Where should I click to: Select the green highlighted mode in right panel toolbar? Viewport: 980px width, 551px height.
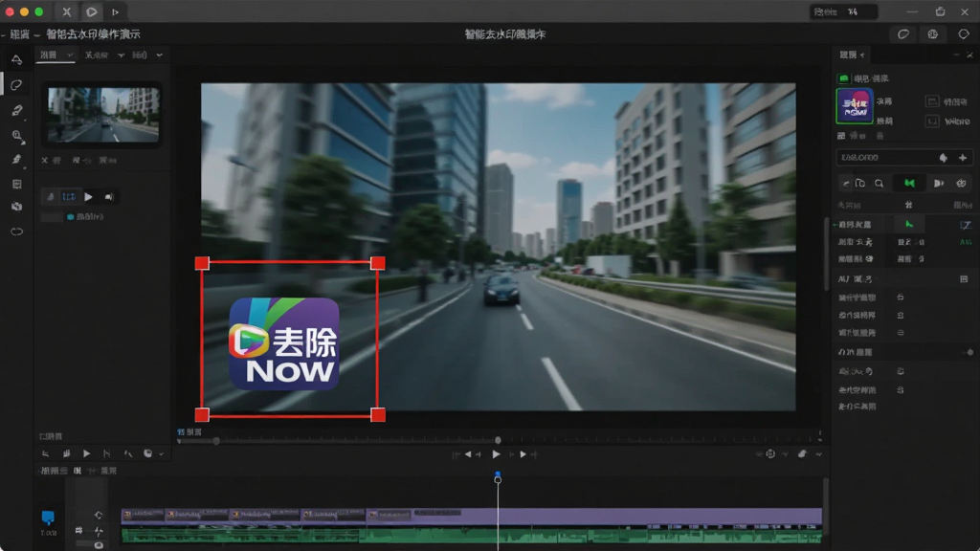[x=909, y=183]
